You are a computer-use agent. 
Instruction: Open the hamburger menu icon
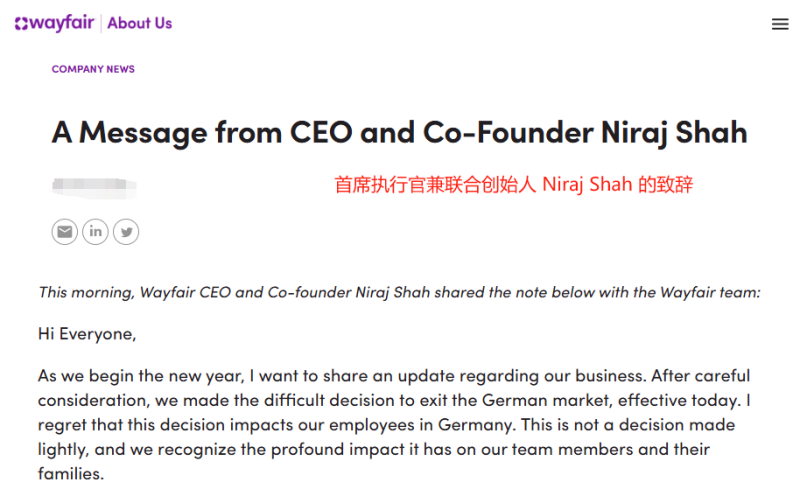tap(780, 24)
